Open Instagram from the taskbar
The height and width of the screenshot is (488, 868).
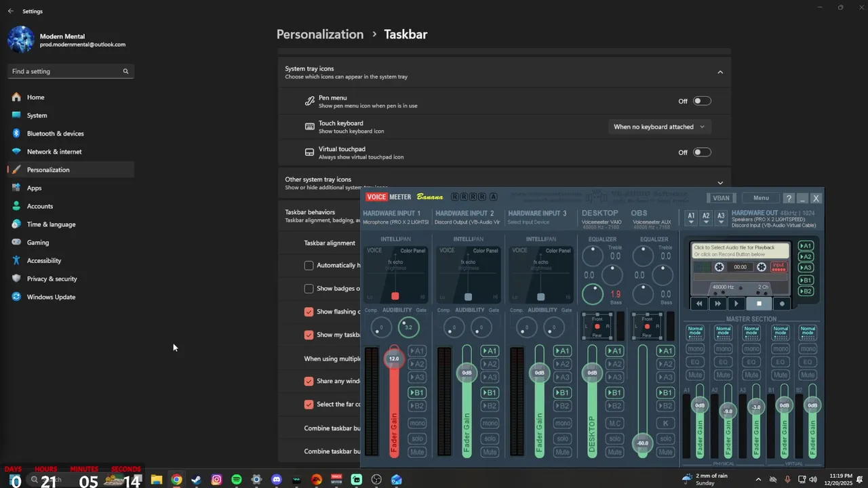click(216, 479)
